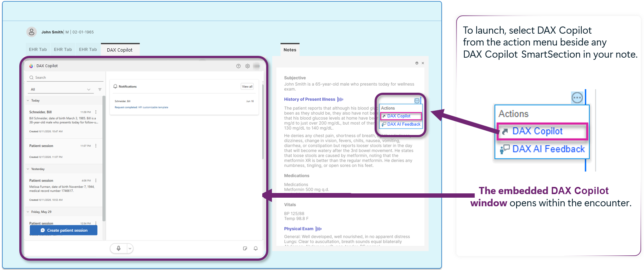Click the View all notifications button

(x=247, y=87)
